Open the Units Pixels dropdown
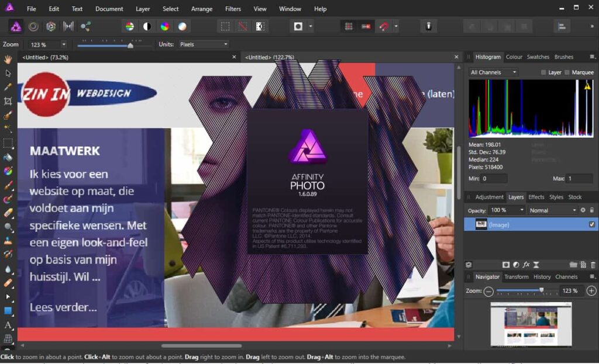The width and height of the screenshot is (599, 364). point(204,44)
